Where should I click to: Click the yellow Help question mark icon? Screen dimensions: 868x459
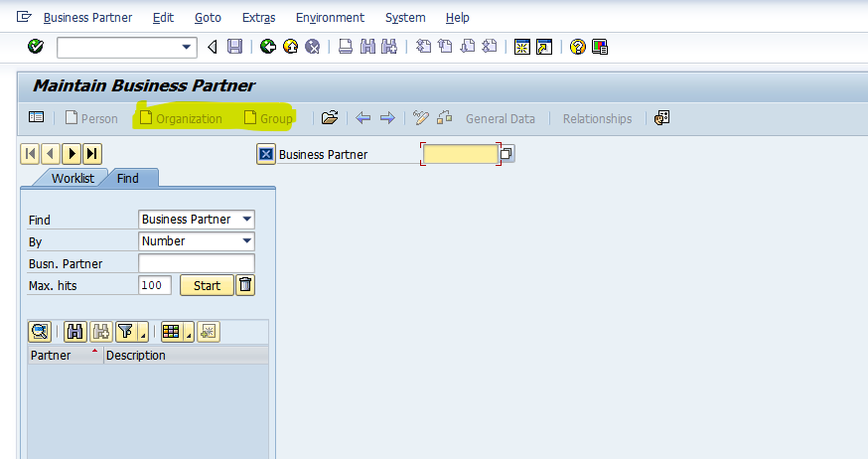click(x=577, y=47)
